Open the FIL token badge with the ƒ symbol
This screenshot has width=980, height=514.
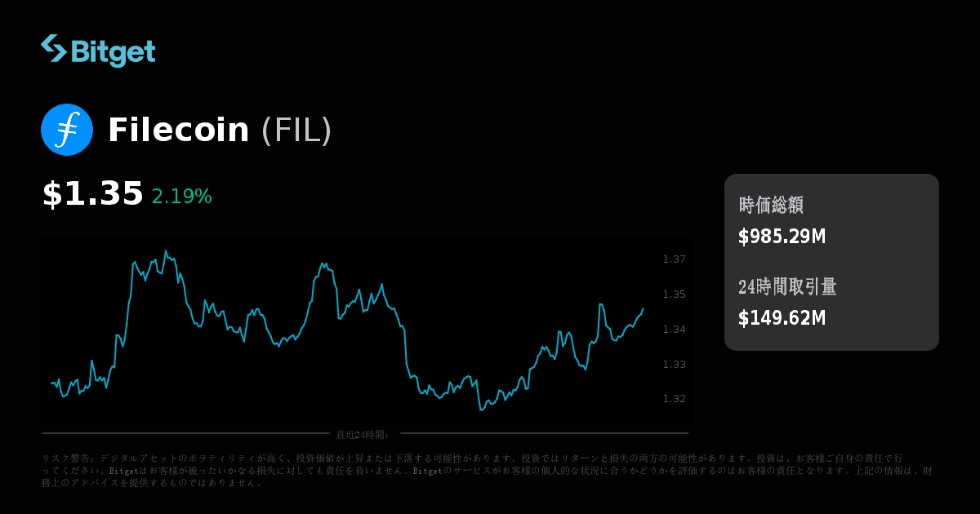click(x=67, y=129)
